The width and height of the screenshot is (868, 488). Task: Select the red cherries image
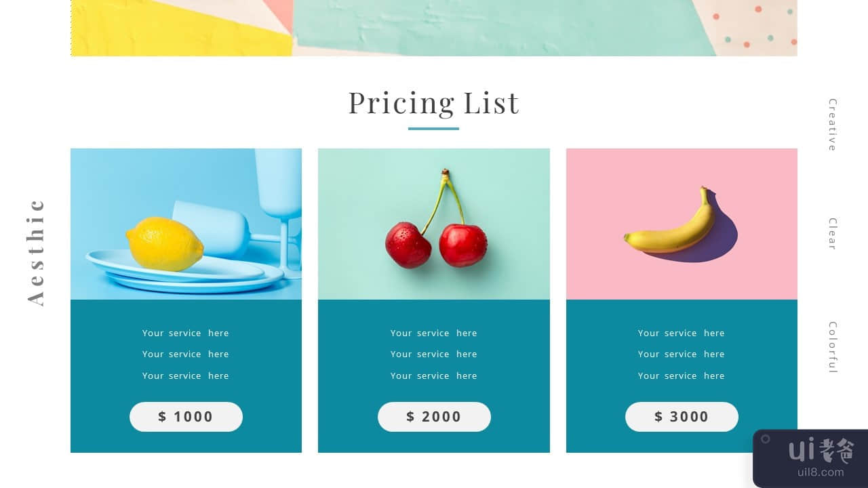[434, 224]
